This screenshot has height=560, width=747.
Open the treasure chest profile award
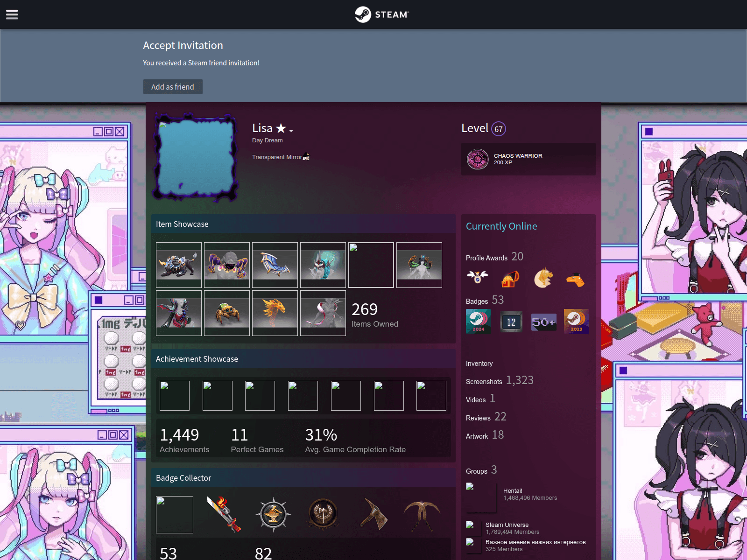(x=510, y=279)
